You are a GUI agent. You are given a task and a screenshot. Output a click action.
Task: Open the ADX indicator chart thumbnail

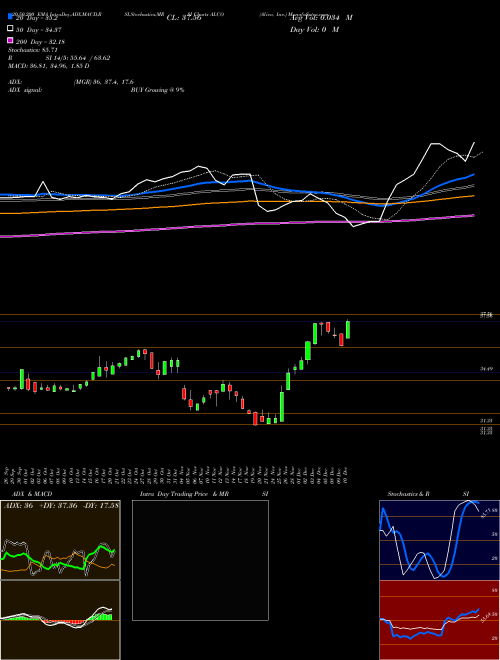(x=60, y=540)
